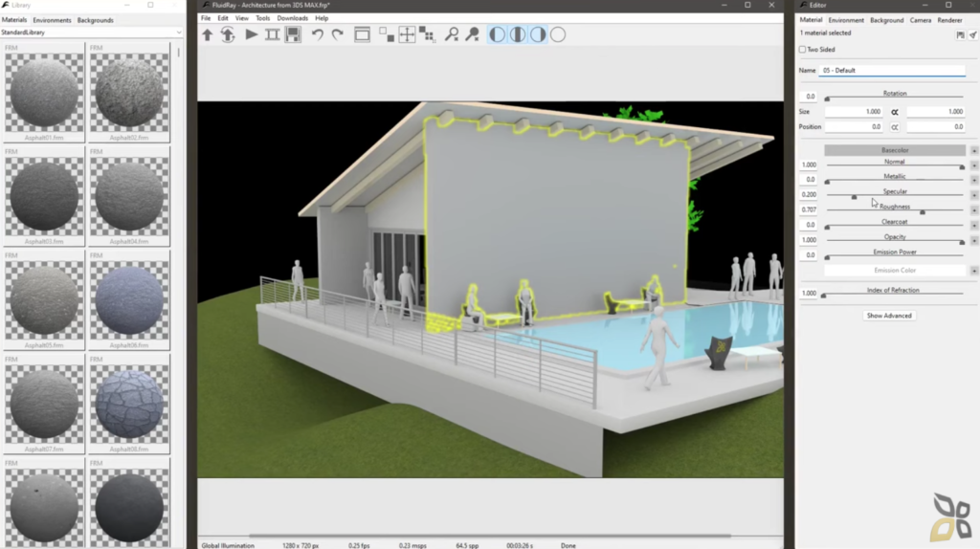980x549 pixels.
Task: Click the save material icon in Editor
Action: pos(961,35)
